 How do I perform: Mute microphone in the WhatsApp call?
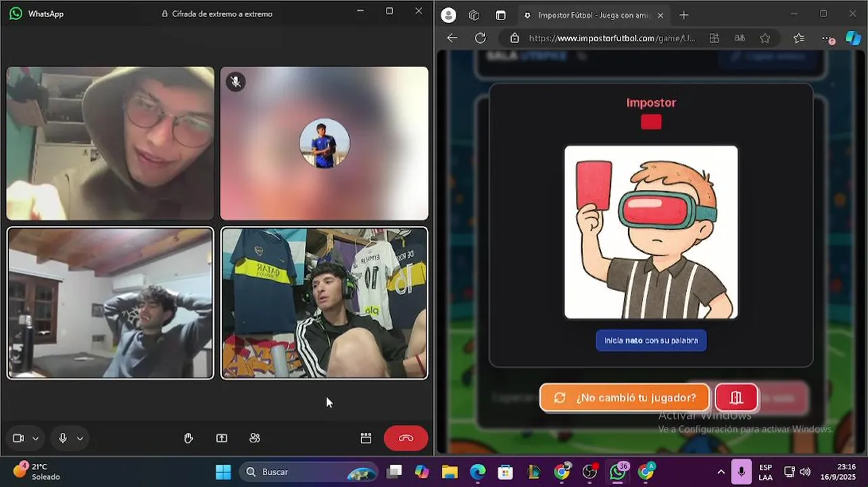coord(63,438)
